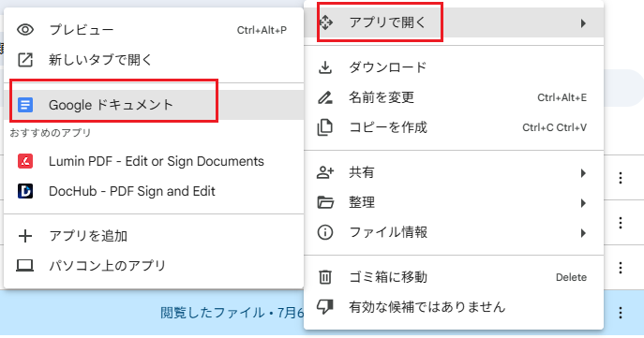Click the Ctrl+C Ctrl+V shortcut label

(x=554, y=128)
